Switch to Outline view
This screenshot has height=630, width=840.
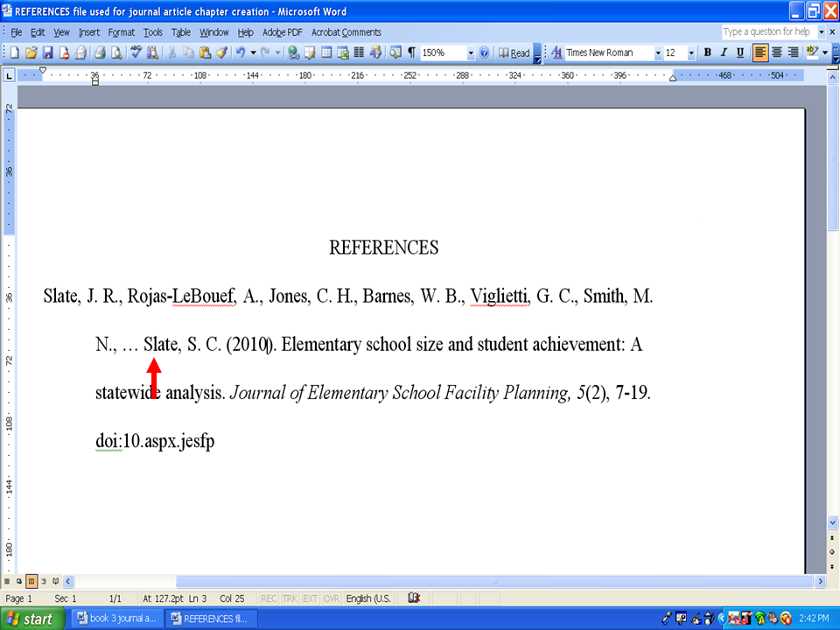point(44,581)
